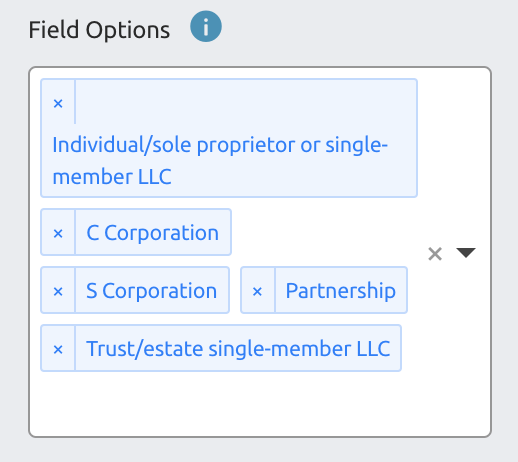518x462 pixels.
Task: Open the Field Options info tooltip icon
Action: pyautogui.click(x=206, y=26)
